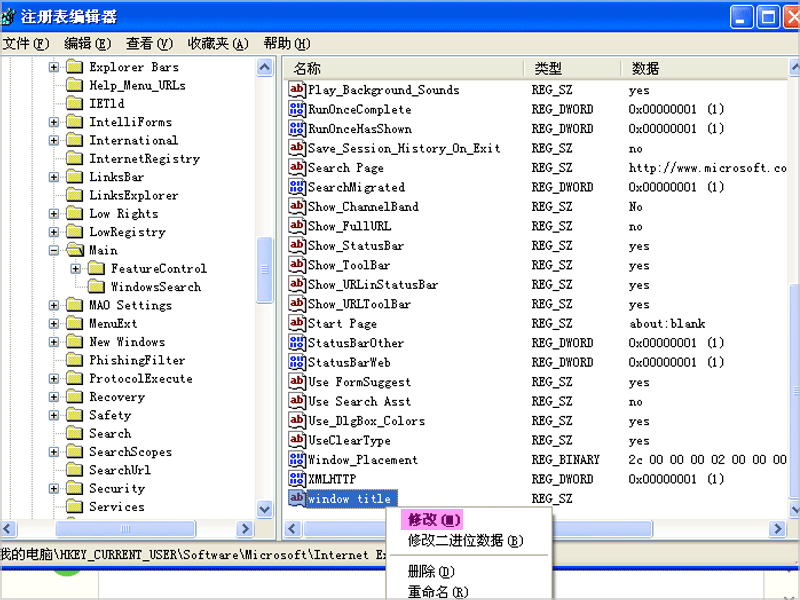The width and height of the screenshot is (800, 600).
Task: Expand the LinksBar key
Action: 54,177
